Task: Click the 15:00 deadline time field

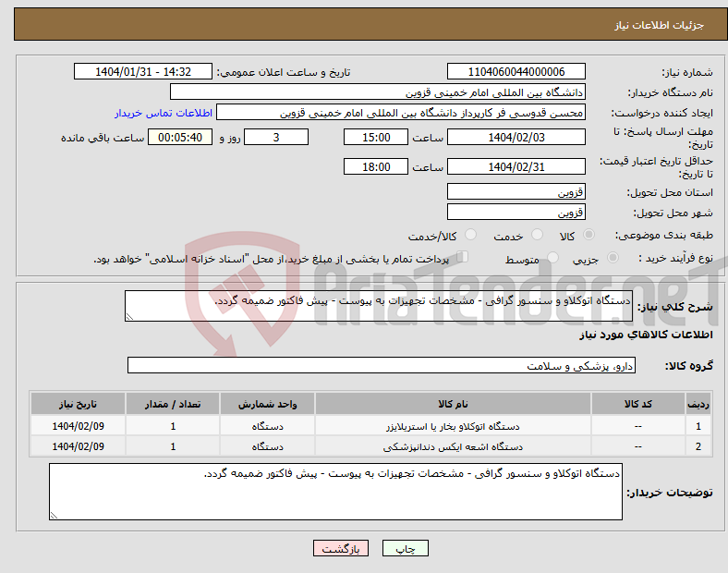Action: tap(376, 137)
